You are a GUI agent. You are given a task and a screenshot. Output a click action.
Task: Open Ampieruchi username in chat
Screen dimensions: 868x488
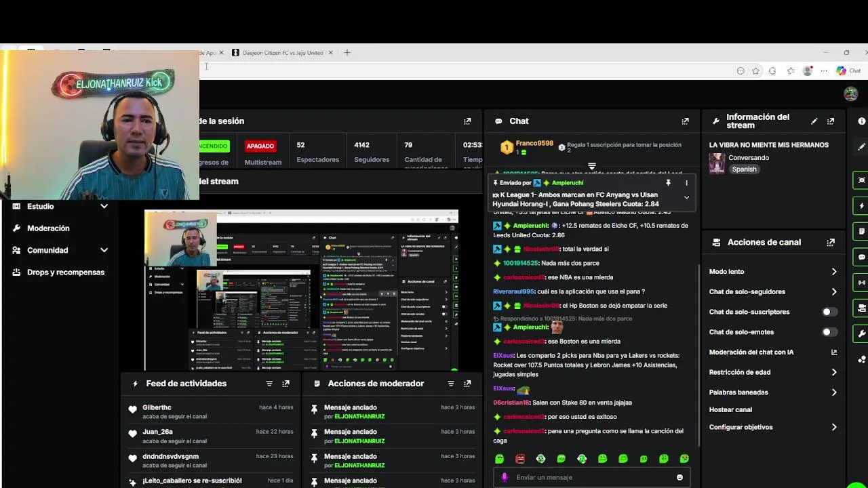pyautogui.click(x=532, y=226)
